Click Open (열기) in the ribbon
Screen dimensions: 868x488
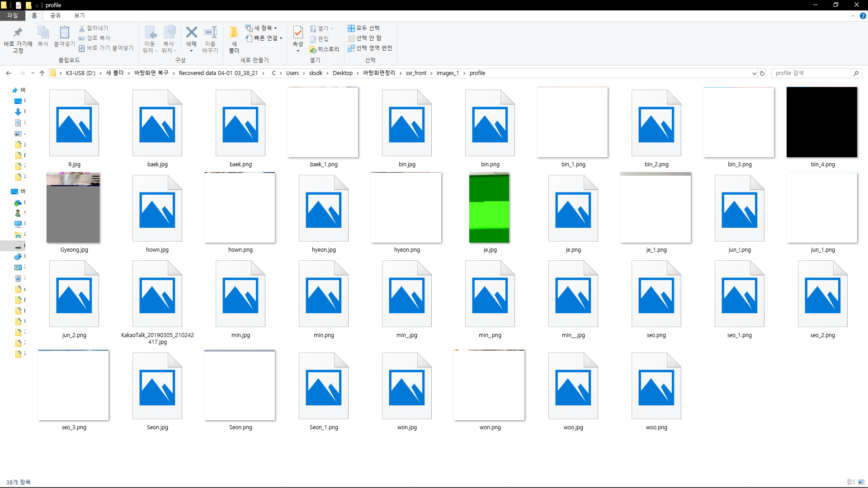tap(321, 28)
